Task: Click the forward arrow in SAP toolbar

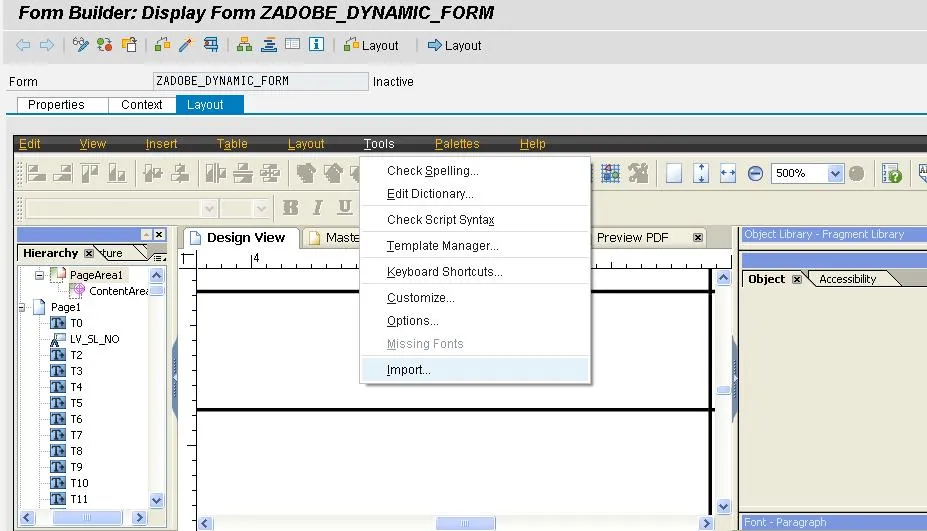Action: [x=47, y=45]
